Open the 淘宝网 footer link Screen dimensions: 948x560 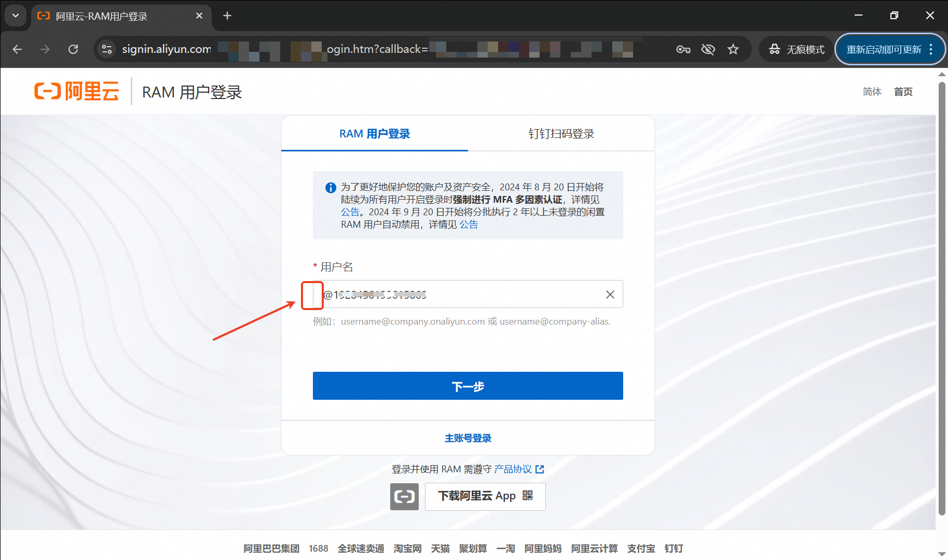[x=408, y=549]
